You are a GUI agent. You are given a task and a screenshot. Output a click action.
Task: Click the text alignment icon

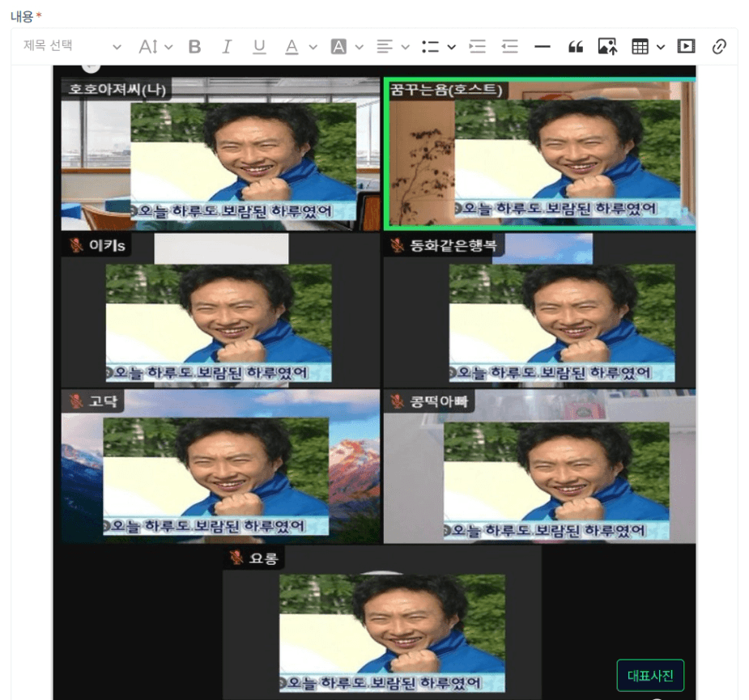pyautogui.click(x=385, y=47)
